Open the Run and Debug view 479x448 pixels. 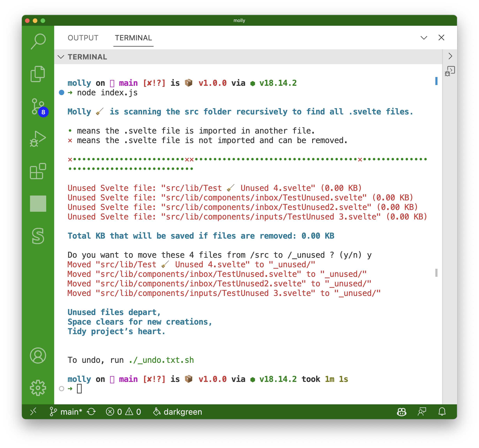coord(38,139)
